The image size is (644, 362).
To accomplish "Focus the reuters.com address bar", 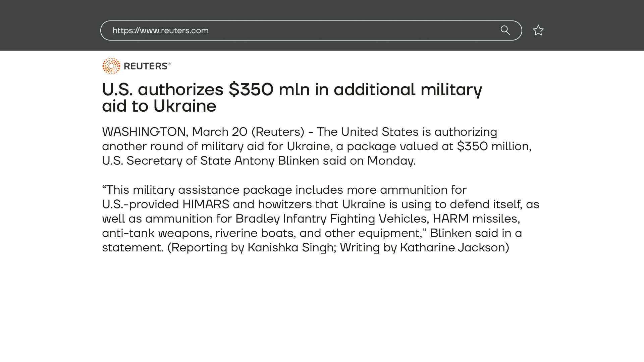I will (311, 31).
